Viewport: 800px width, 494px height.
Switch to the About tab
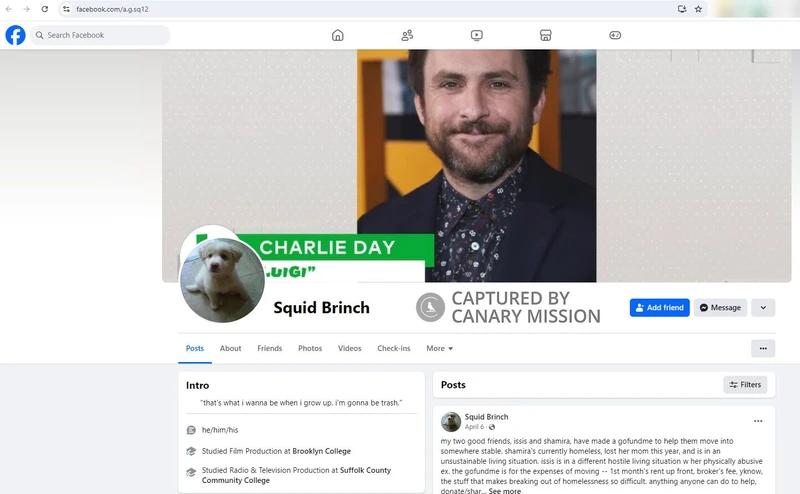coord(230,348)
